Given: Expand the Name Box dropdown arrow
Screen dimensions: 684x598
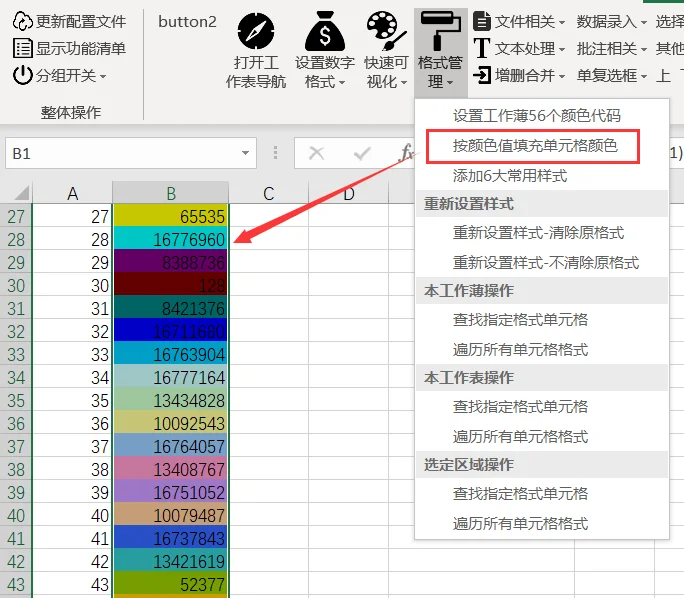Looking at the screenshot, I should tap(245, 153).
